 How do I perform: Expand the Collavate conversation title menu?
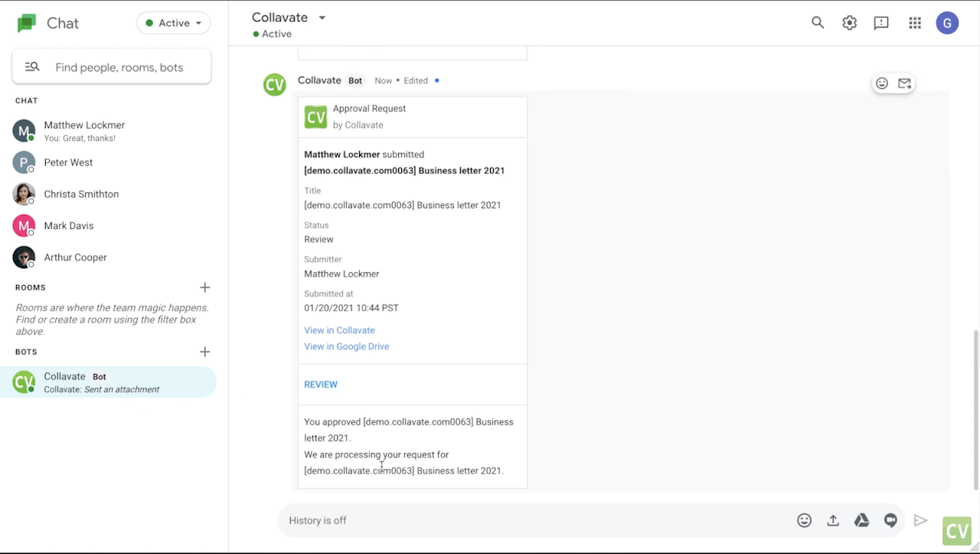[x=322, y=18]
